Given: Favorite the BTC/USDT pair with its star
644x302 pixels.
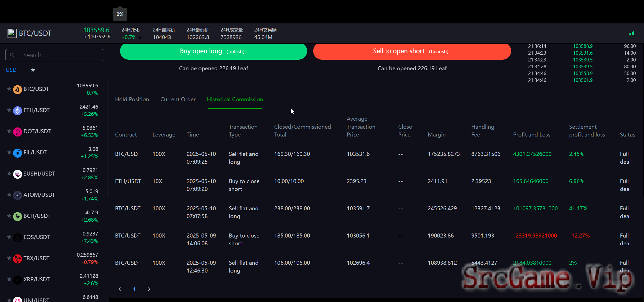Looking at the screenshot, I should (9, 89).
